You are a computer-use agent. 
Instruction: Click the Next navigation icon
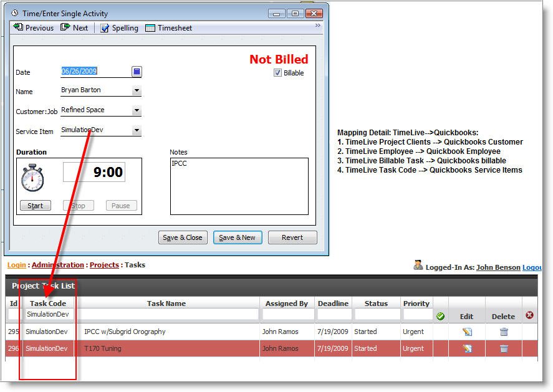(64, 27)
